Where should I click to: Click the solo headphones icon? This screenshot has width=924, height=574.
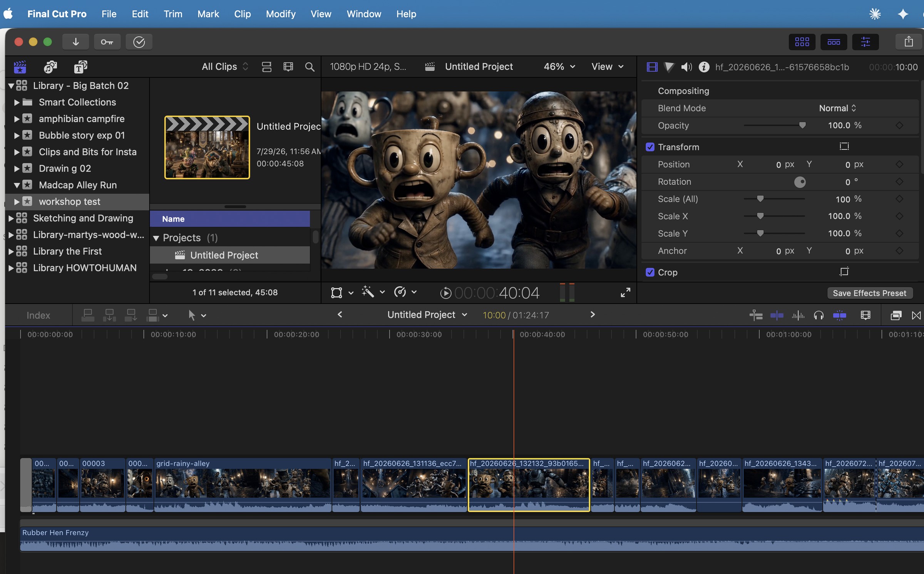(819, 315)
